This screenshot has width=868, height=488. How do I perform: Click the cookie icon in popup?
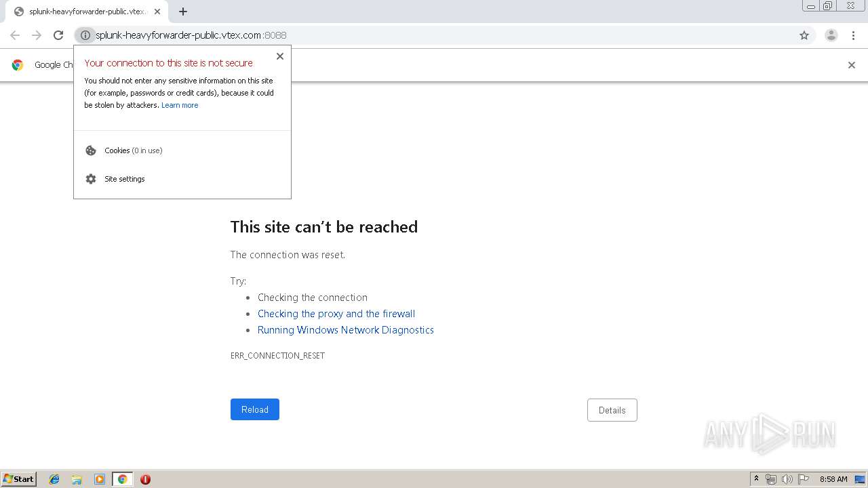(91, 150)
